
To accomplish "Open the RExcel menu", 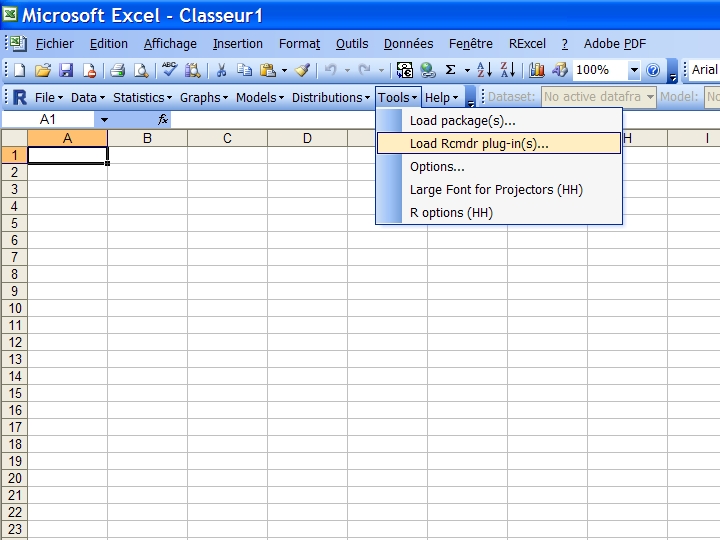I will pos(527,44).
